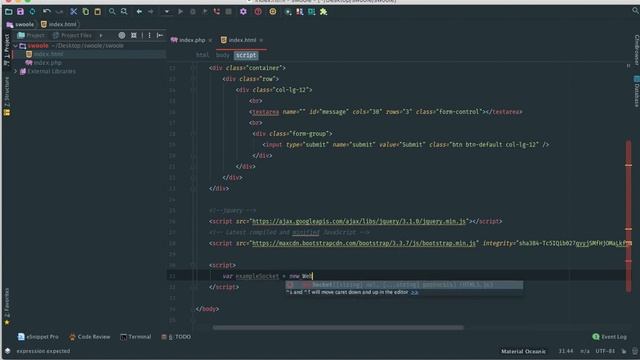The width and height of the screenshot is (640, 360).
Task: Click the Back navigation arrow
Action: point(139,11)
